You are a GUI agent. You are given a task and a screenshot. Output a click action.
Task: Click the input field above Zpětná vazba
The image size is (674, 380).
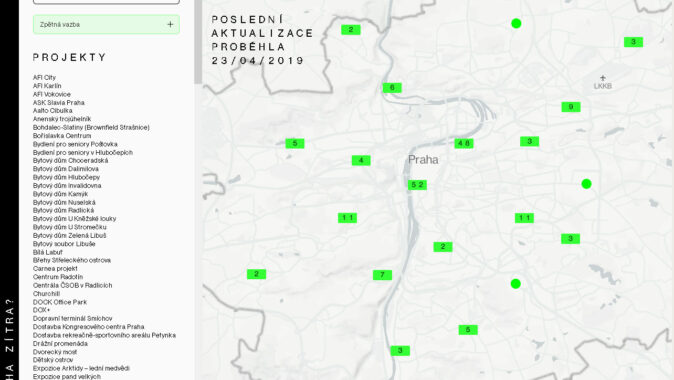point(106,2)
